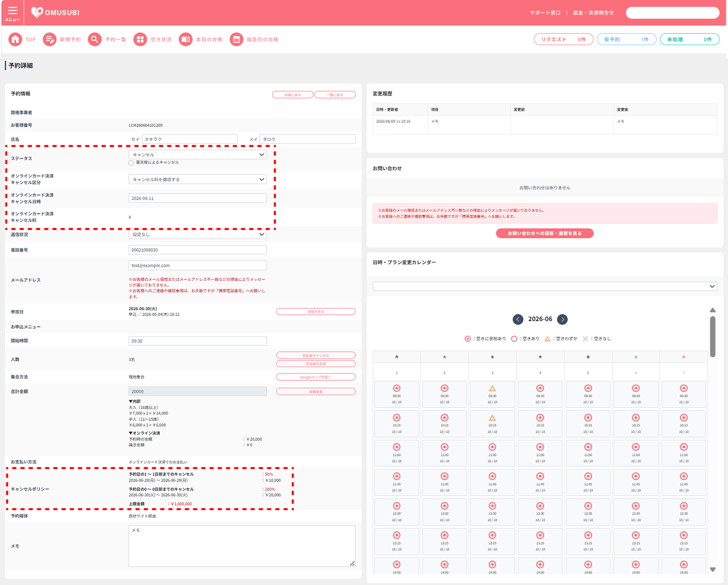This screenshot has width=728, height=585.
Task: Open the 仮予約 1件 tab
Action: pyautogui.click(x=626, y=39)
